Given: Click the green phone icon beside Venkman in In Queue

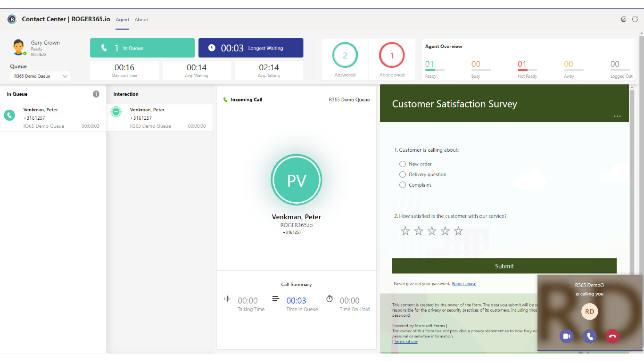Looking at the screenshot, I should pos(9,115).
